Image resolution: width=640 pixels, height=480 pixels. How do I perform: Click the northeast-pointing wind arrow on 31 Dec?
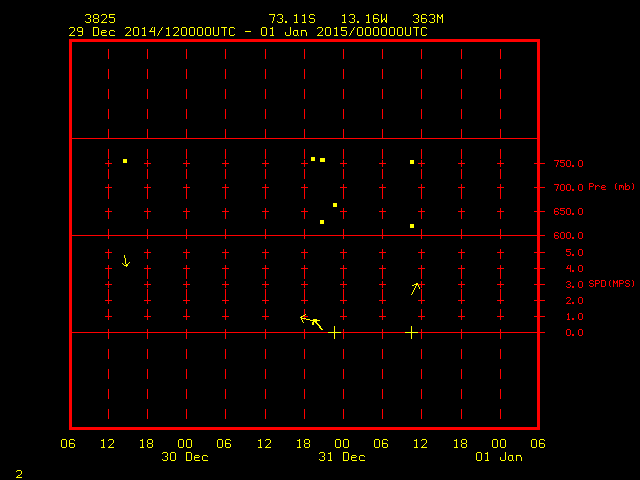coord(415,289)
